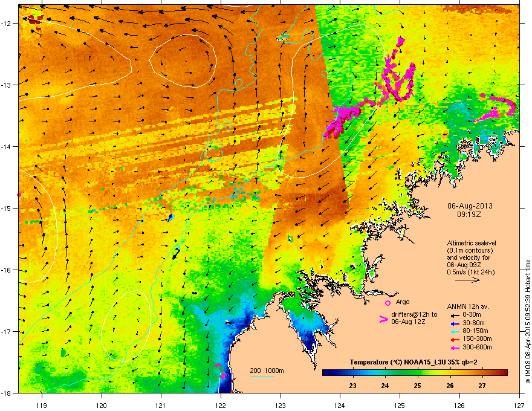Click latitude axis label -18
This screenshot has height=411, width=532.
click(6, 393)
